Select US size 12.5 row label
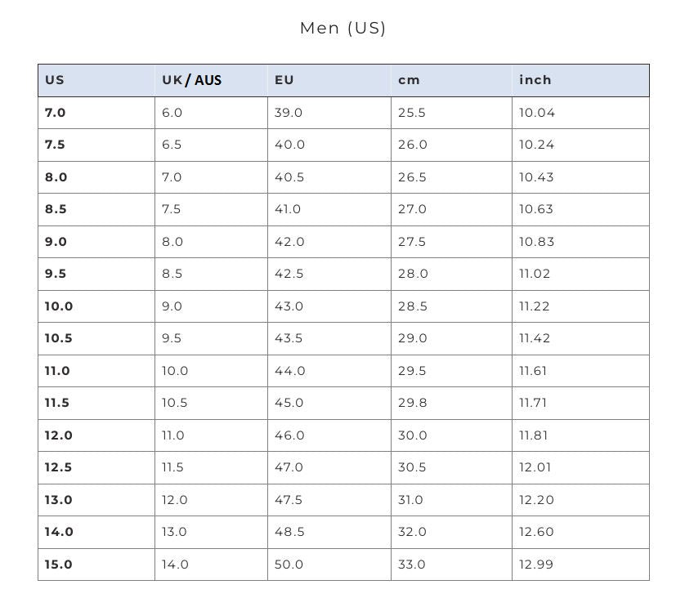 (58, 467)
